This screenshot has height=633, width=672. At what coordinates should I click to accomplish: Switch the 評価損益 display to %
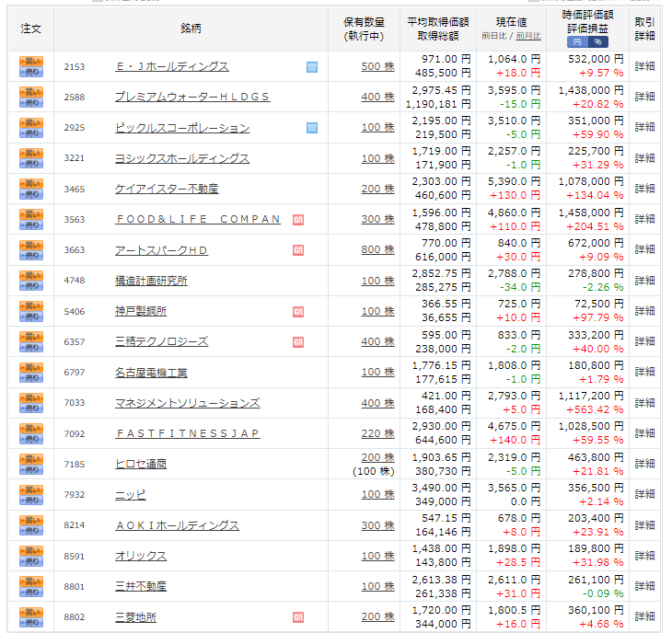pos(597,42)
